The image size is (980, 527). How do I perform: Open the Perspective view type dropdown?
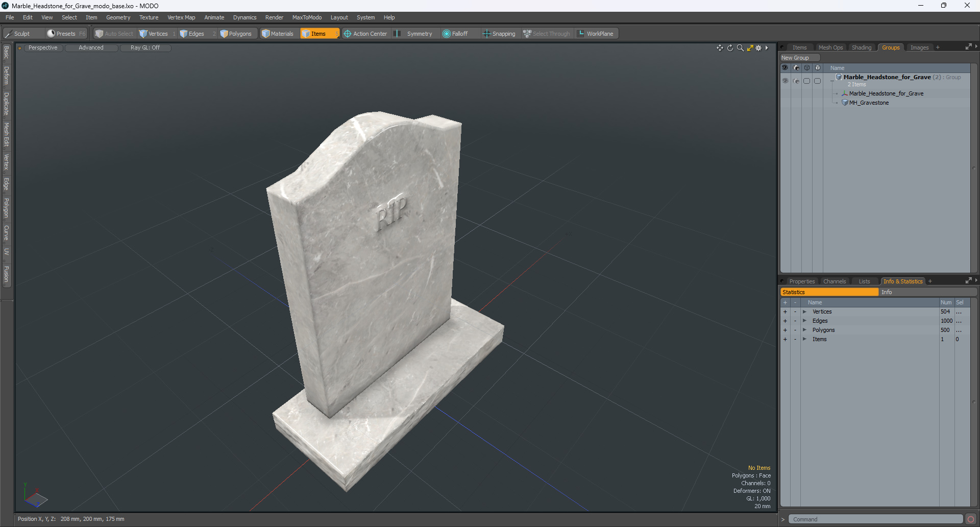click(x=43, y=48)
